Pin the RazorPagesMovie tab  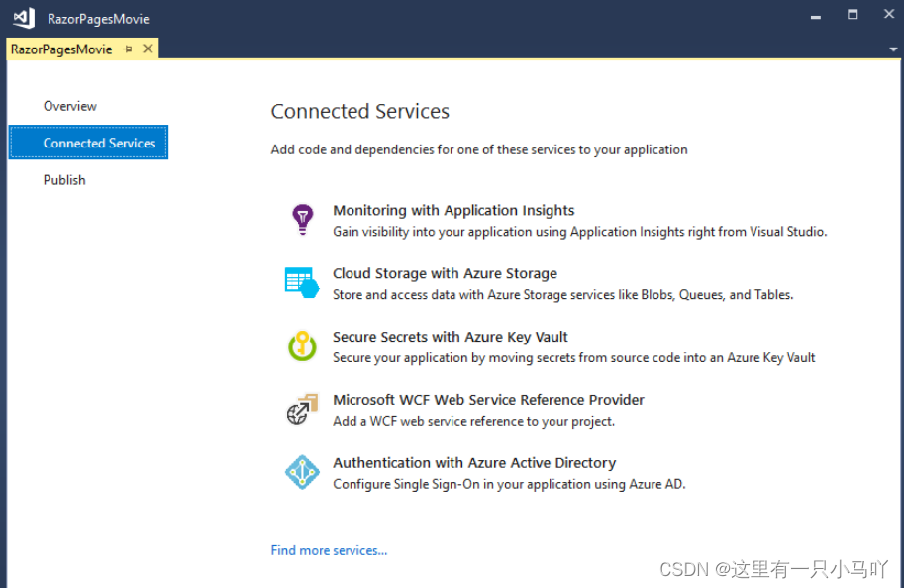pyautogui.click(x=128, y=49)
